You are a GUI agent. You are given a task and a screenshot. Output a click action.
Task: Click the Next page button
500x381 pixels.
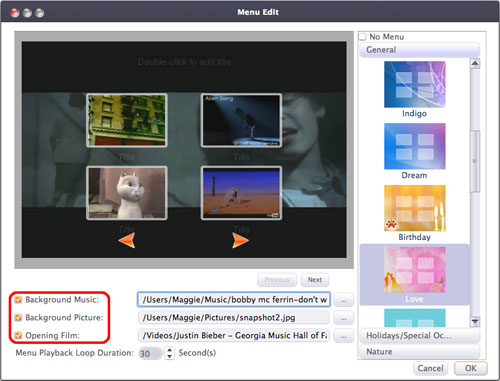click(315, 280)
